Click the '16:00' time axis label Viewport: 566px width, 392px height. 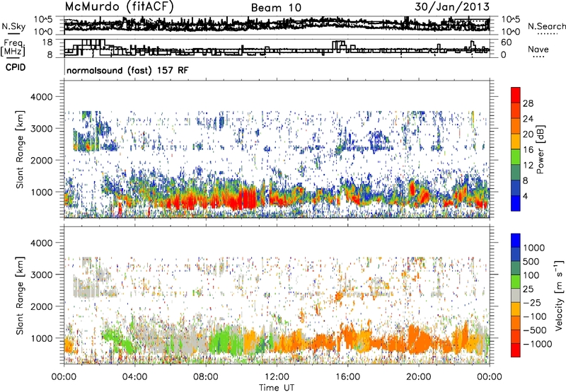click(347, 377)
